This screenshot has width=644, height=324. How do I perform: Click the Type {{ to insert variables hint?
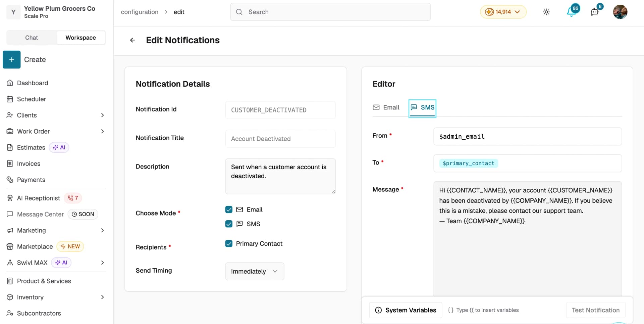point(483,310)
